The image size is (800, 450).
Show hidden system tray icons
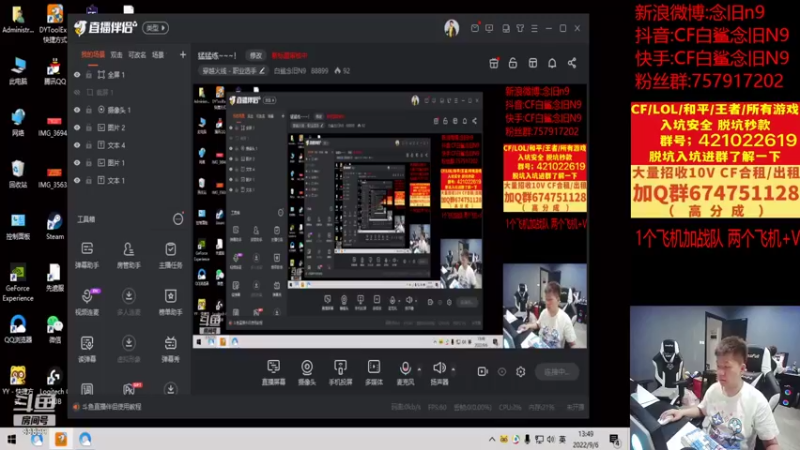[x=492, y=439]
